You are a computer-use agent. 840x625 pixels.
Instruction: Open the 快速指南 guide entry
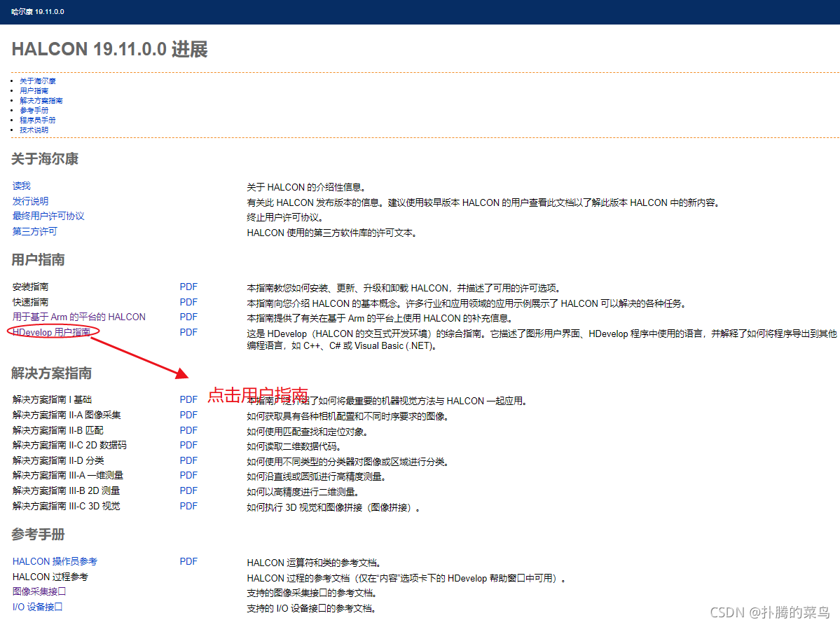[x=31, y=302]
